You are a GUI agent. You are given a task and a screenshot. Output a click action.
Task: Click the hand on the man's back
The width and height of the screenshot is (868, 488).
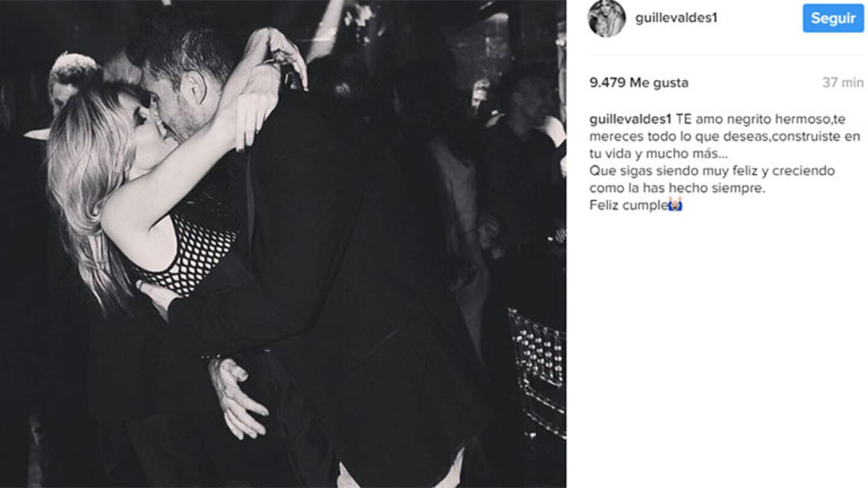coord(237,398)
